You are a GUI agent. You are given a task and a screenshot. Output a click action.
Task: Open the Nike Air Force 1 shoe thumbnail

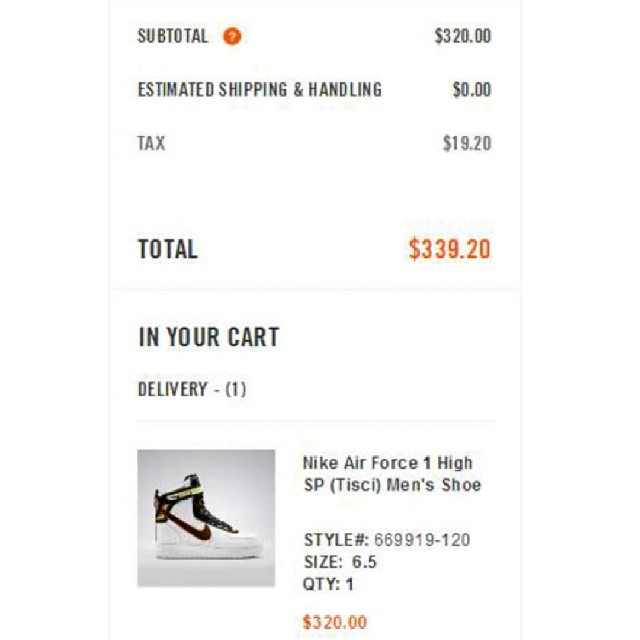(x=206, y=518)
